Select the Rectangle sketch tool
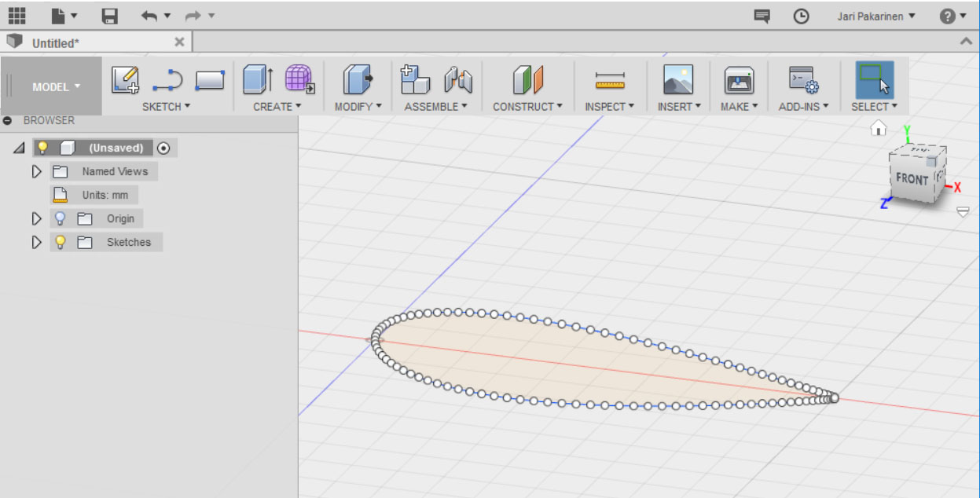 pyautogui.click(x=210, y=79)
